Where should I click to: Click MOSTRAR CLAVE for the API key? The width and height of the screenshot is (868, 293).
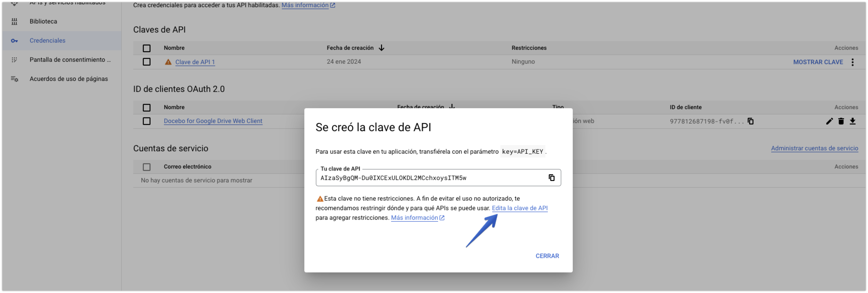[x=818, y=62]
